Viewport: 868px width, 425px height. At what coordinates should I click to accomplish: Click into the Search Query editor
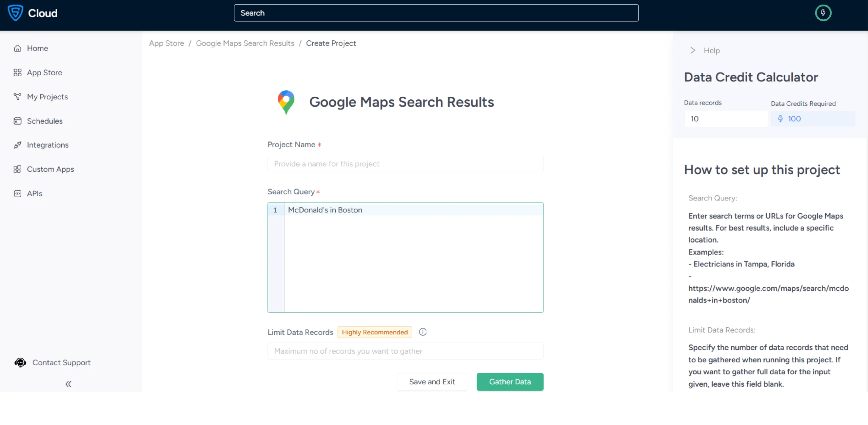tap(406, 257)
